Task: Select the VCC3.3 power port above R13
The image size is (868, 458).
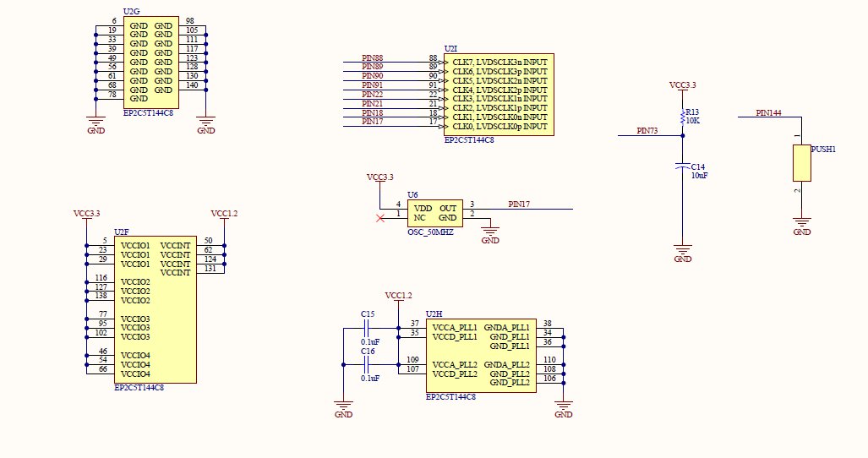Action: pos(683,85)
